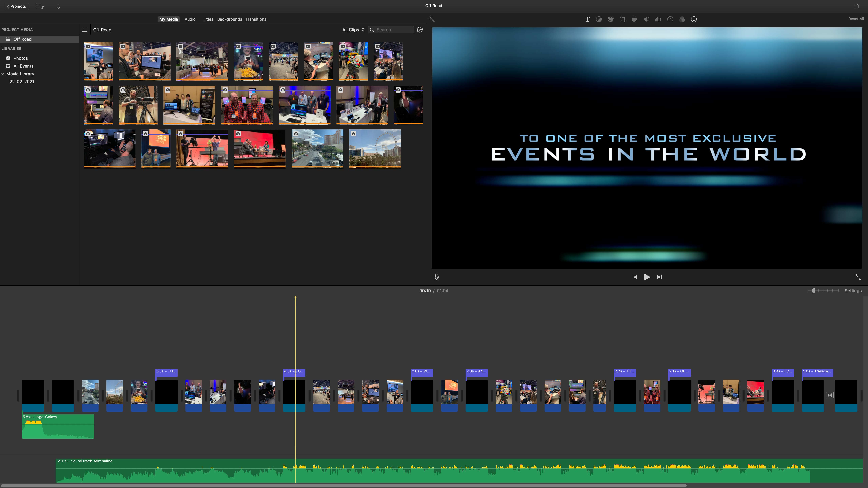Switch to My Media tab
This screenshot has width=868, height=488.
coord(169,19)
